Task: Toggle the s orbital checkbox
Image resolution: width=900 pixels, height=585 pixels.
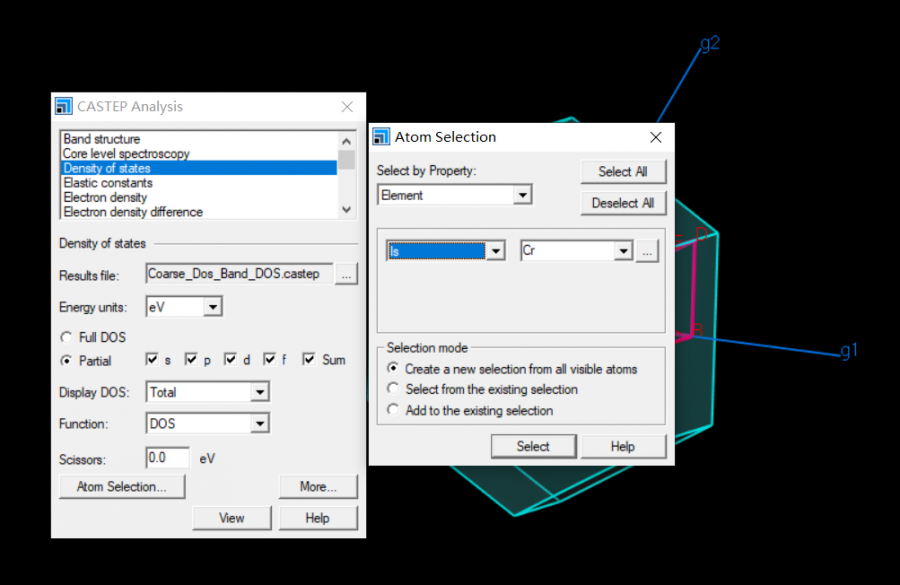Action: (x=153, y=360)
